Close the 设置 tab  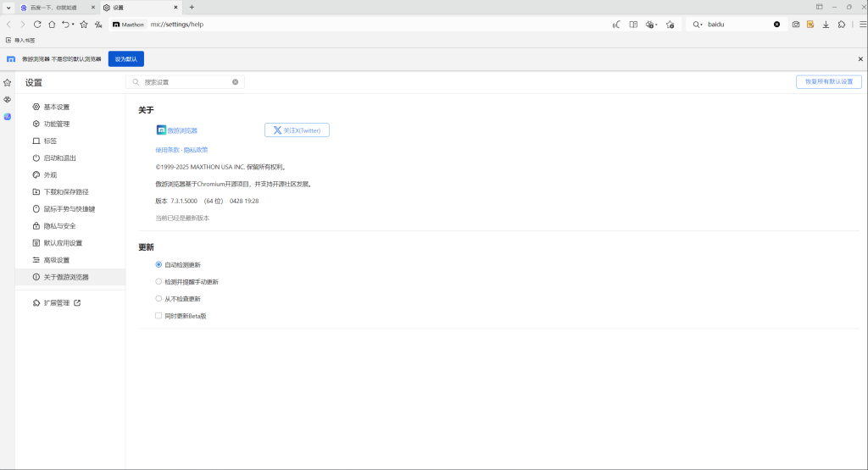(176, 8)
